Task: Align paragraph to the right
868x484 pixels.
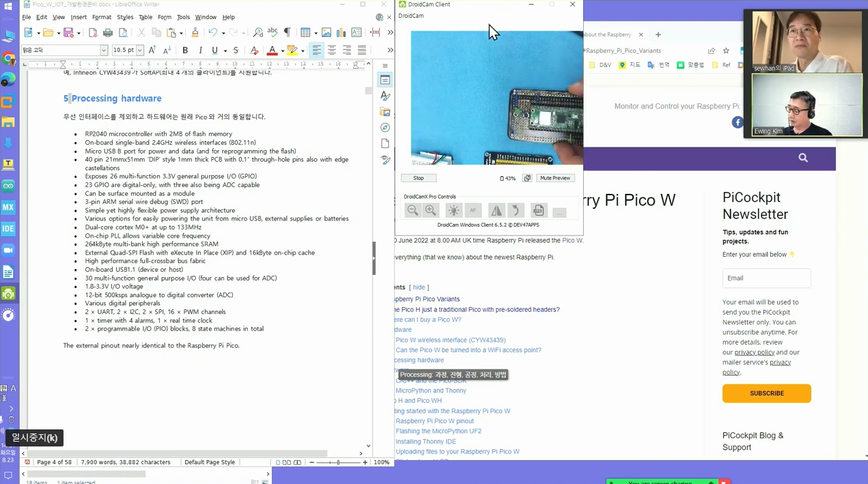Action: [347, 50]
